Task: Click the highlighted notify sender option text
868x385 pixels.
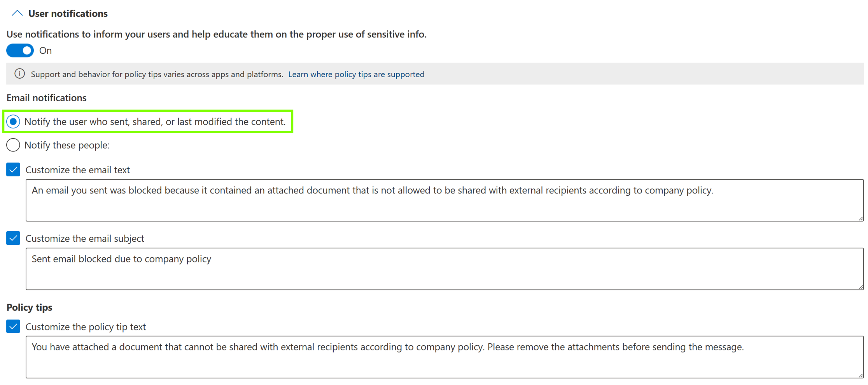Action: click(x=155, y=121)
